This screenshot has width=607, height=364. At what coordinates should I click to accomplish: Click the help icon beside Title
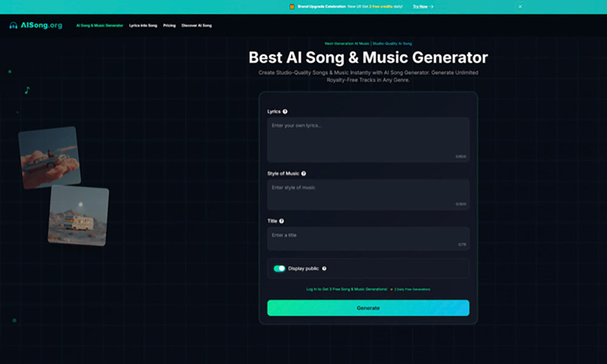282,221
